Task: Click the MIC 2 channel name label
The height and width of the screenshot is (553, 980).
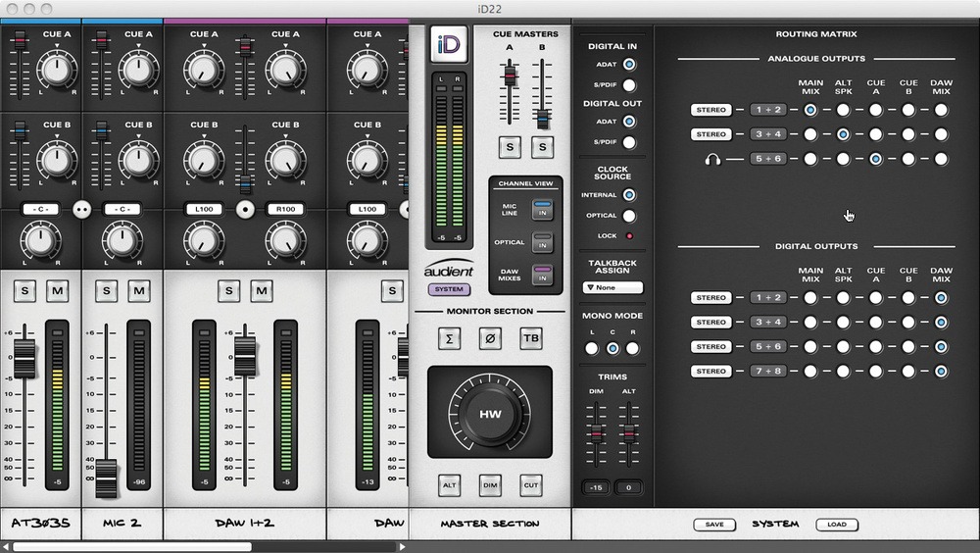Action: 122,523
